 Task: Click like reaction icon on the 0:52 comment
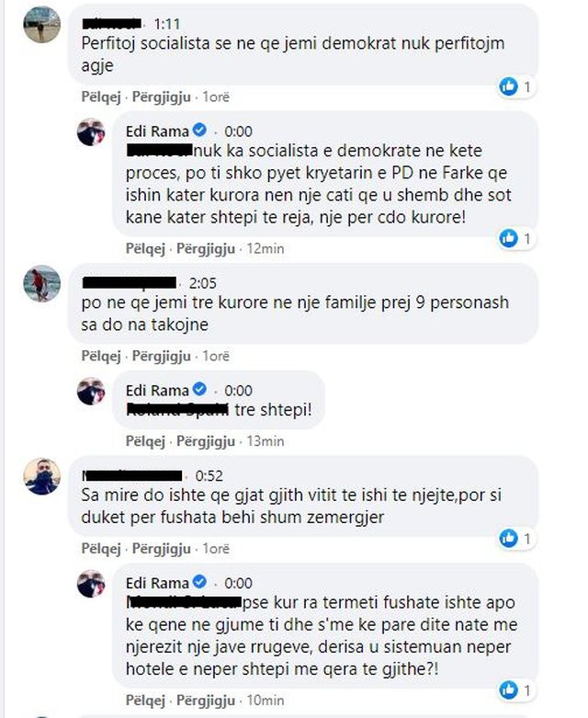coord(508,538)
